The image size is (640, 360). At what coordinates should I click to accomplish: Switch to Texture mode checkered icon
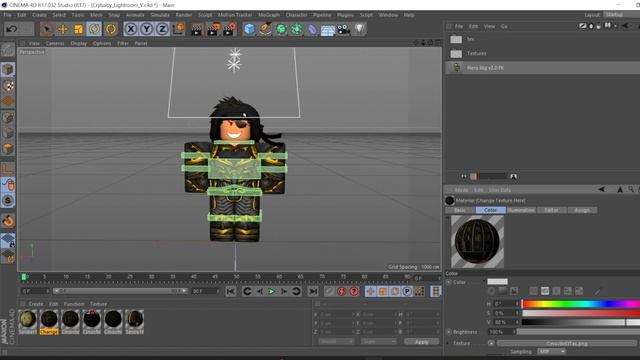[x=8, y=86]
